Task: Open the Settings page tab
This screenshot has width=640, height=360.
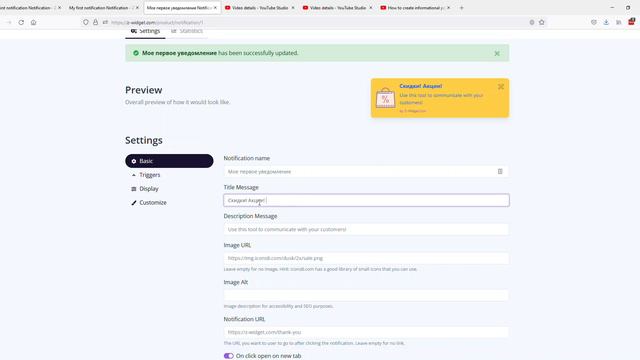Action: click(145, 31)
